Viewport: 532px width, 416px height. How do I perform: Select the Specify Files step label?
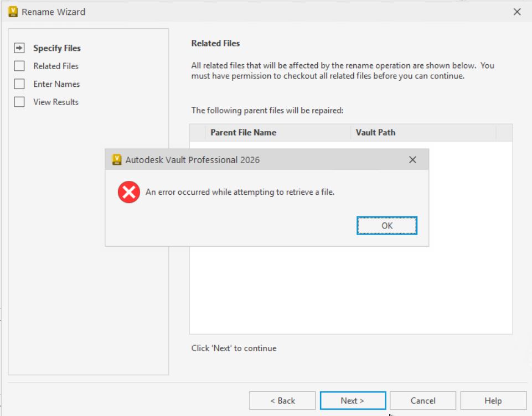56,48
